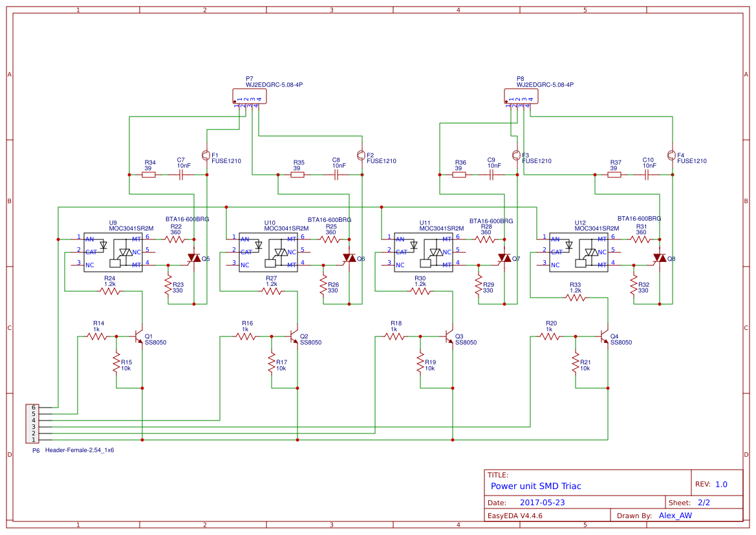Click the title Power unit SMD Triac
This screenshot has width=756, height=535.
[x=535, y=486]
